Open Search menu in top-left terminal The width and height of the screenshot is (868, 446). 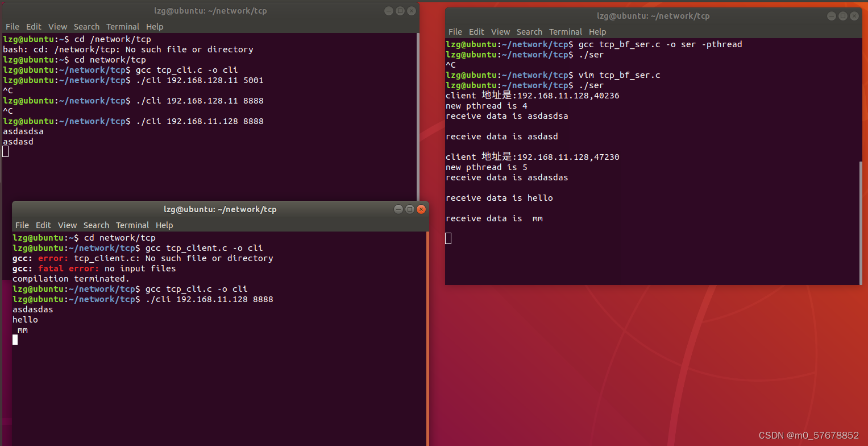86,27
